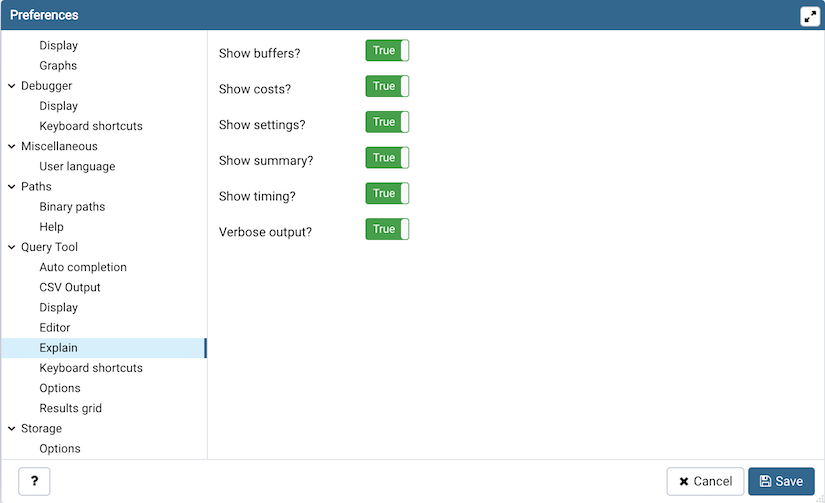Save the preferences
Image resolution: width=825 pixels, height=503 pixels.
click(781, 481)
